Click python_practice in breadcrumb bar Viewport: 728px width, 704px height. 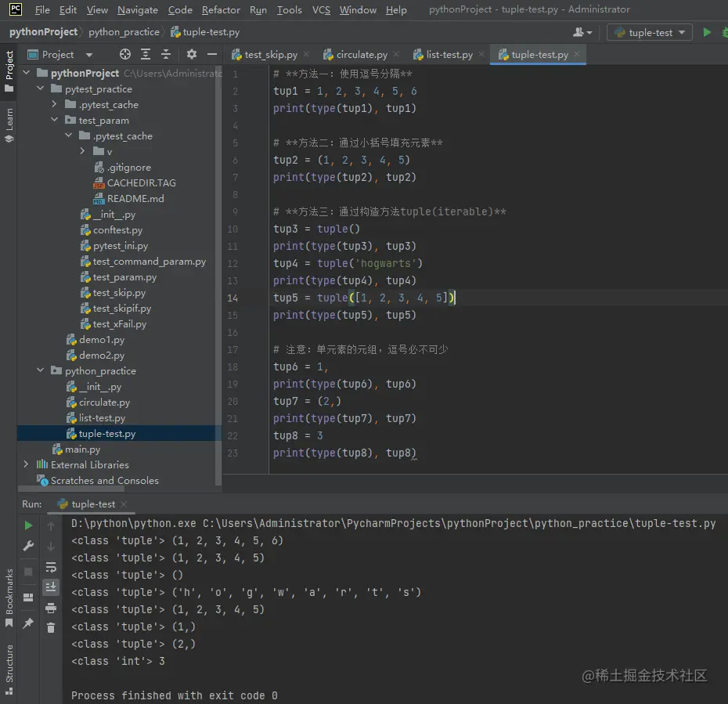tap(124, 32)
